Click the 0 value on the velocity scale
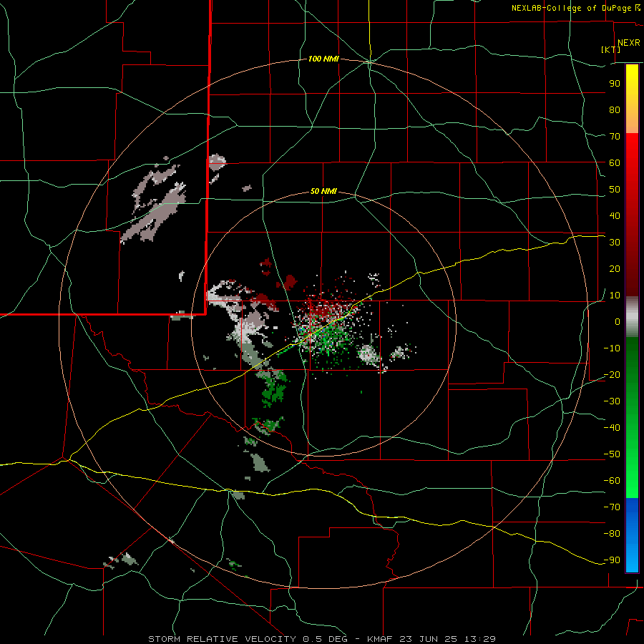The height and width of the screenshot is (644, 644). [x=618, y=321]
